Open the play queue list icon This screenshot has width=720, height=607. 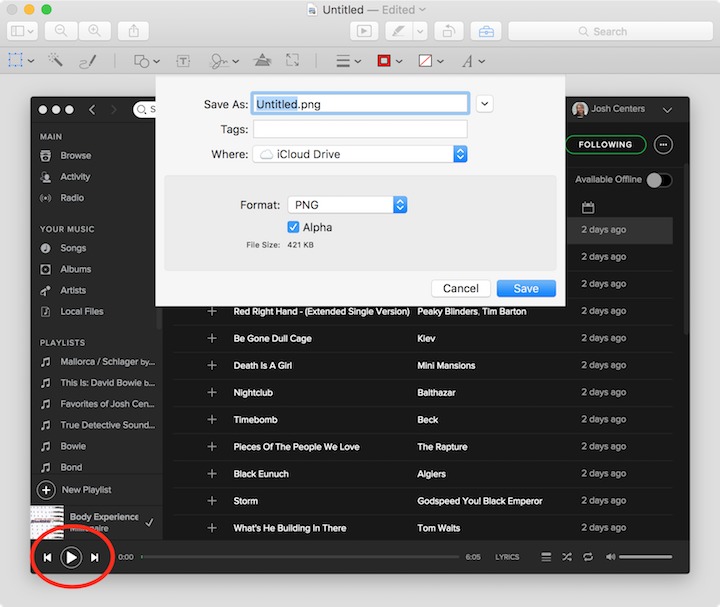[546, 557]
